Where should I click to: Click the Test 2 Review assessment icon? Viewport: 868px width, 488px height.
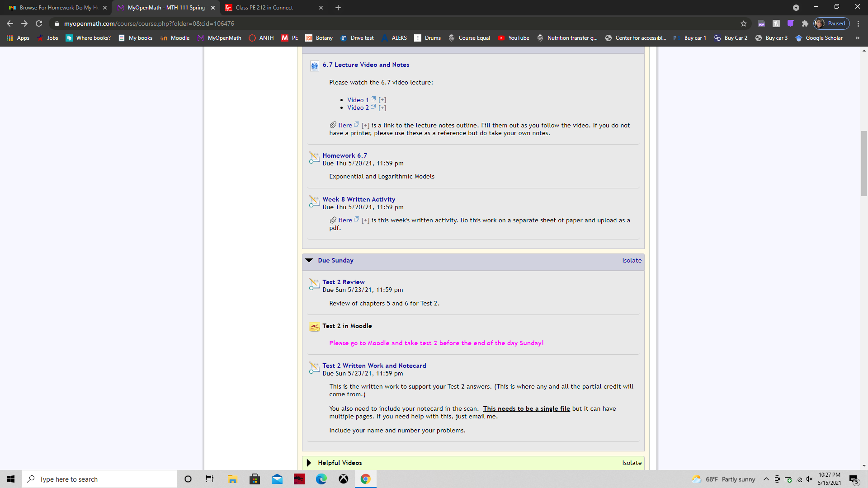click(x=314, y=284)
